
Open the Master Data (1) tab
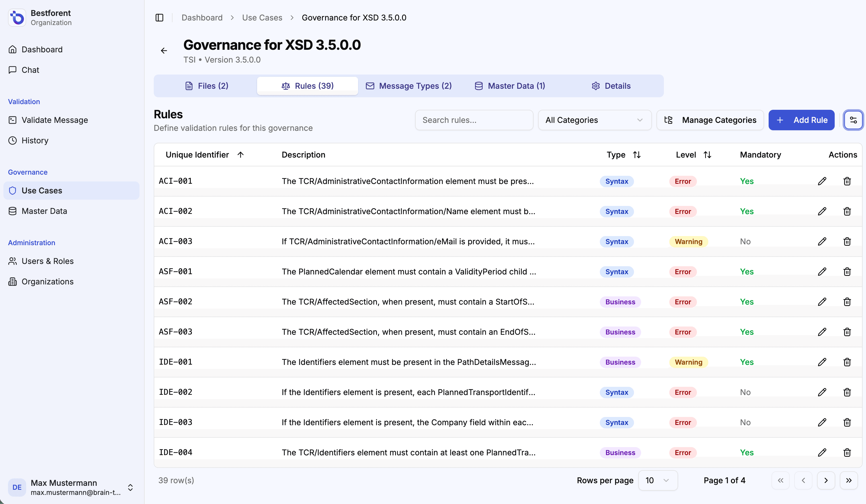pos(510,86)
